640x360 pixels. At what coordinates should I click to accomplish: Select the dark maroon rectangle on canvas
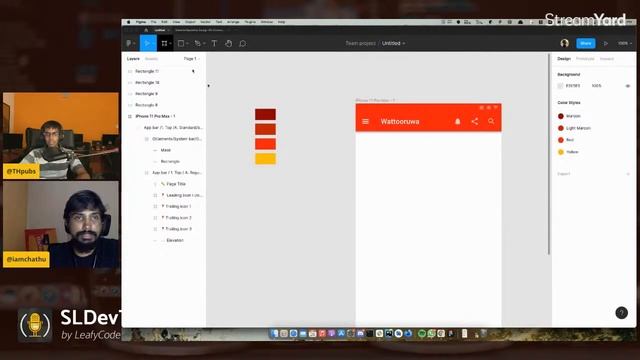pos(265,114)
